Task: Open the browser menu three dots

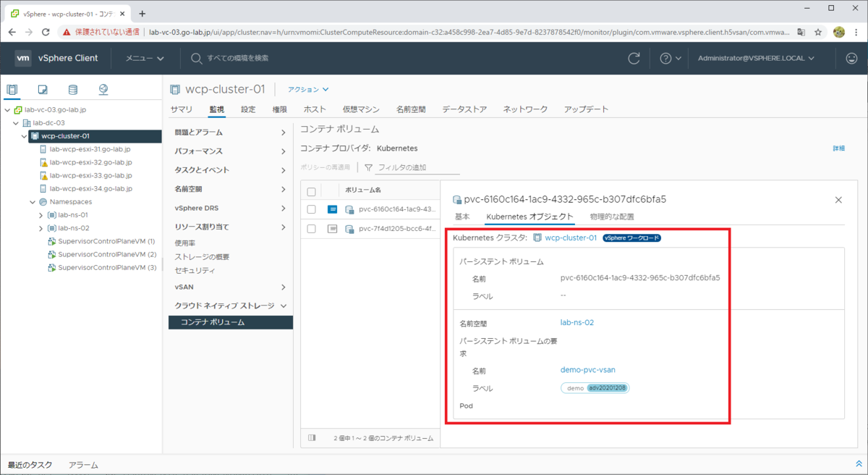Action: coord(856,32)
